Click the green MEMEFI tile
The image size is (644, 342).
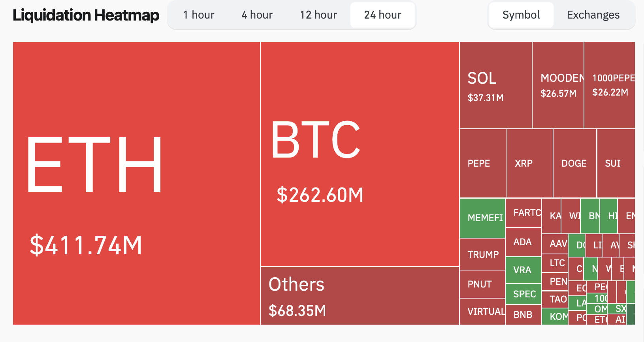(482, 218)
